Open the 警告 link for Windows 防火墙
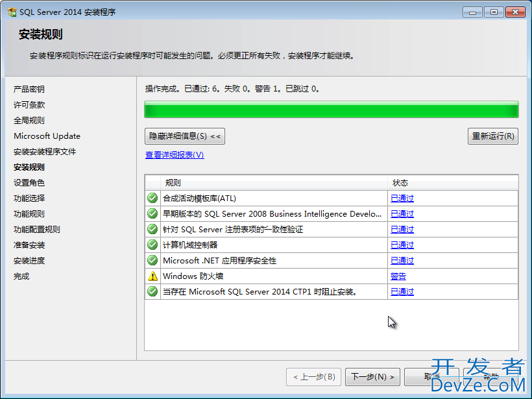The width and height of the screenshot is (532, 399). 398,276
